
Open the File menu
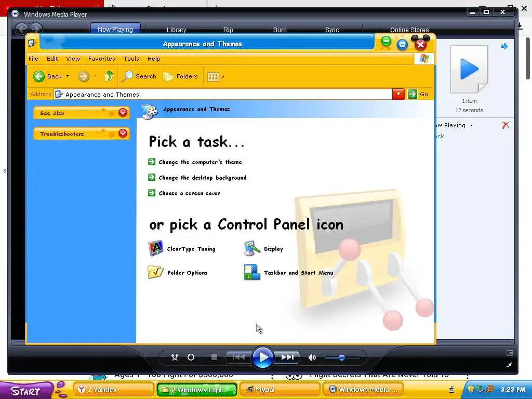(x=33, y=59)
